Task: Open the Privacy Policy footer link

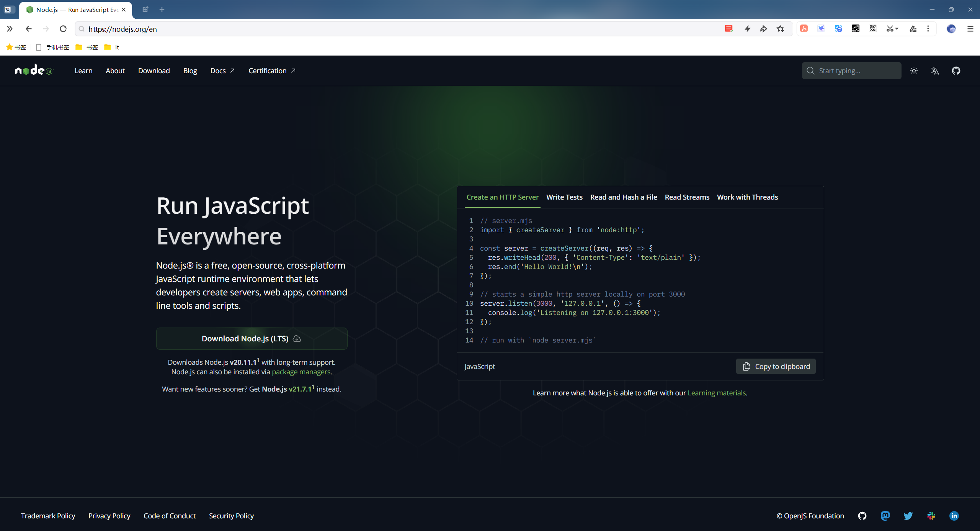Action: 109,516
